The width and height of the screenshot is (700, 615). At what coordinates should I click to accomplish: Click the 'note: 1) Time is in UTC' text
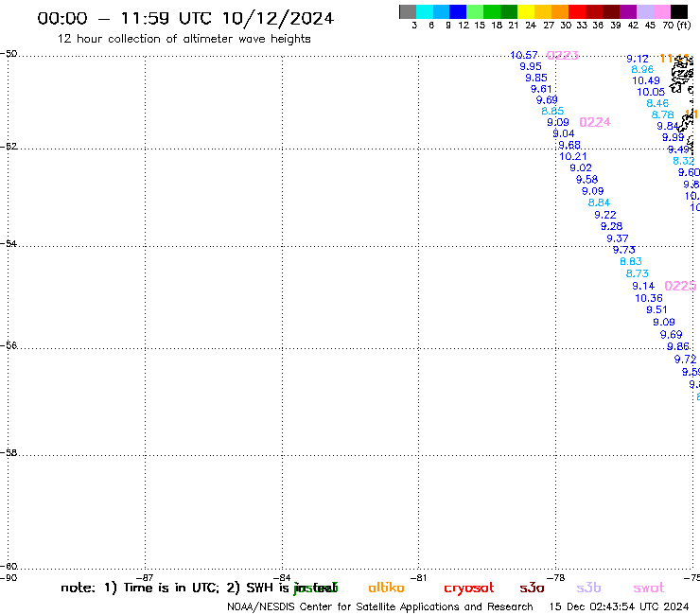click(140, 588)
